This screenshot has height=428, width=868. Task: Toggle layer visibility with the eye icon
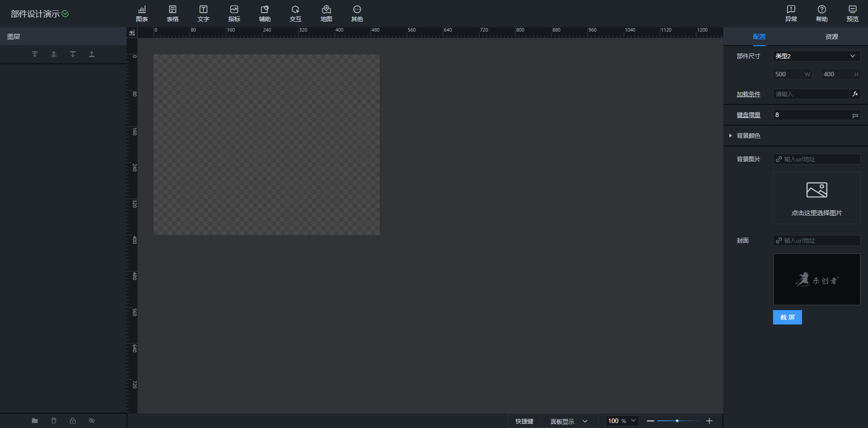pyautogui.click(x=92, y=420)
